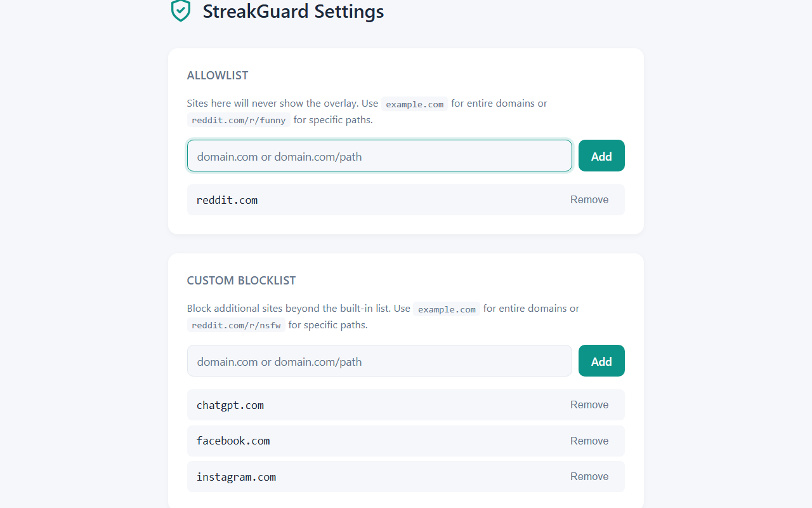
Task: Select the reddit.com allowlist entry row
Action: pos(405,199)
